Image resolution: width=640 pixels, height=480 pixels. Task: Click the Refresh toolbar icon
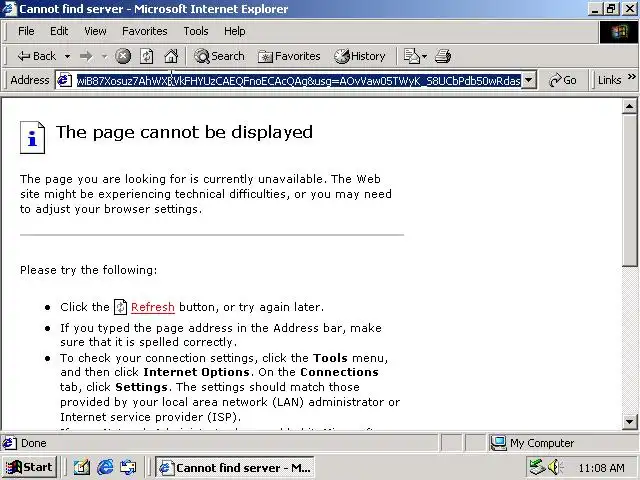point(147,56)
